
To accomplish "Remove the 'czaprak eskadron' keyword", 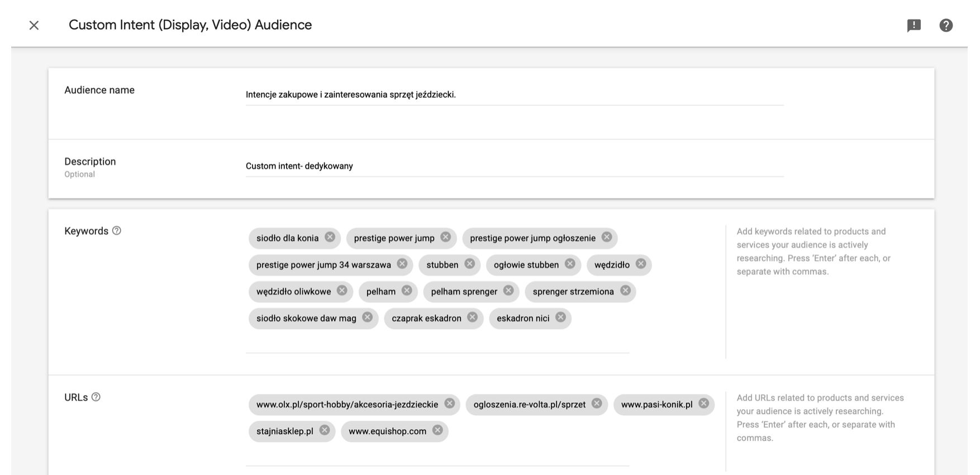I will pyautogui.click(x=473, y=317).
